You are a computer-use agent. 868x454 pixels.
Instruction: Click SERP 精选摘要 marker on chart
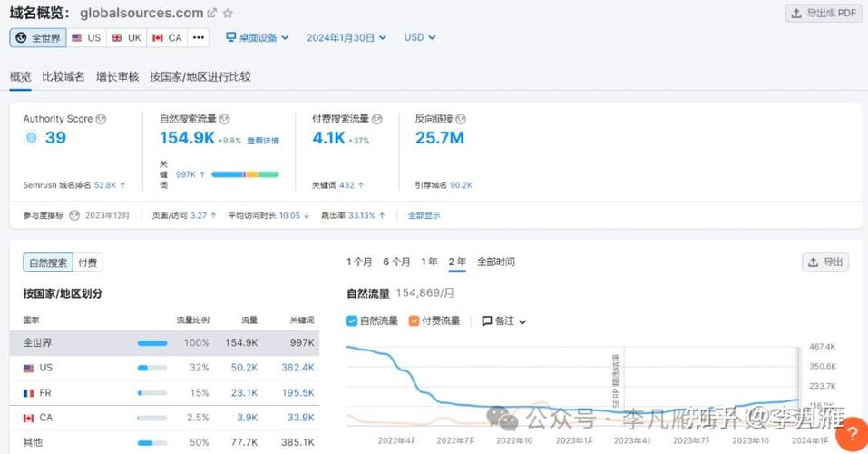pyautogui.click(x=616, y=381)
